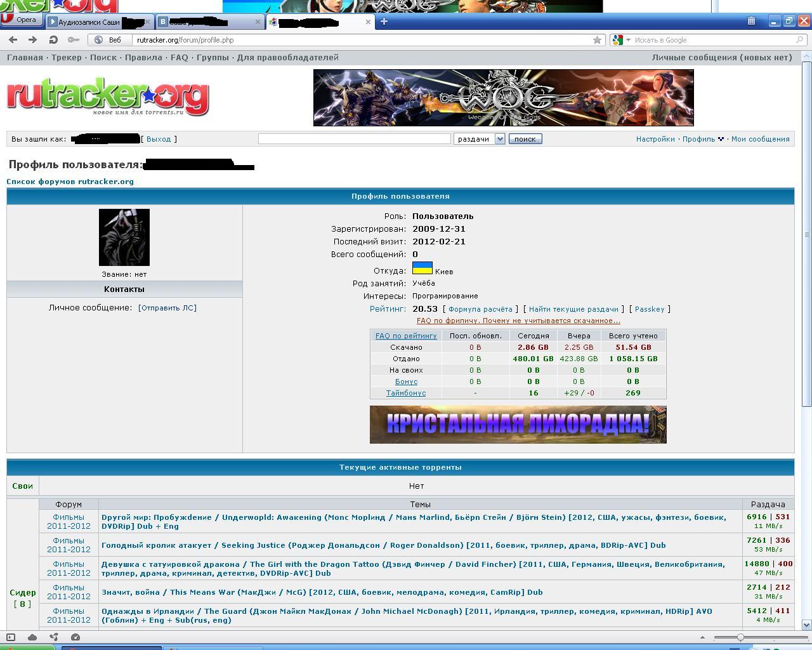Screen dimensions: 812x650
Task: Open the password manager key icon
Action: 74,40
